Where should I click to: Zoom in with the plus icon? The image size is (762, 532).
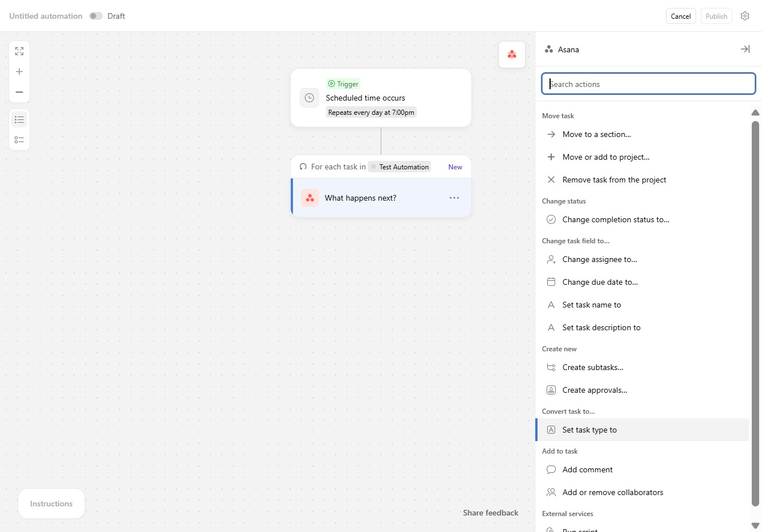(19, 72)
